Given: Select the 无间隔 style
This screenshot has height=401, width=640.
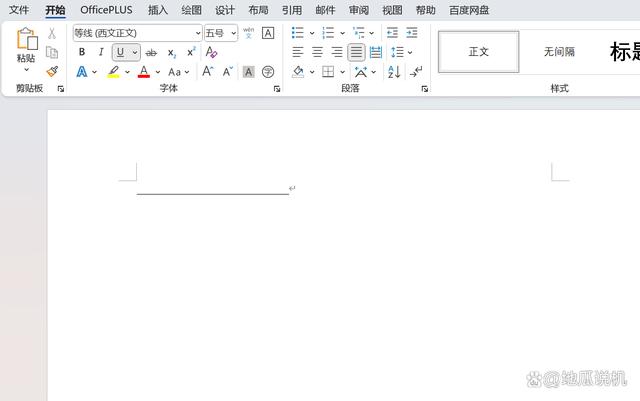Looking at the screenshot, I should coord(559,52).
